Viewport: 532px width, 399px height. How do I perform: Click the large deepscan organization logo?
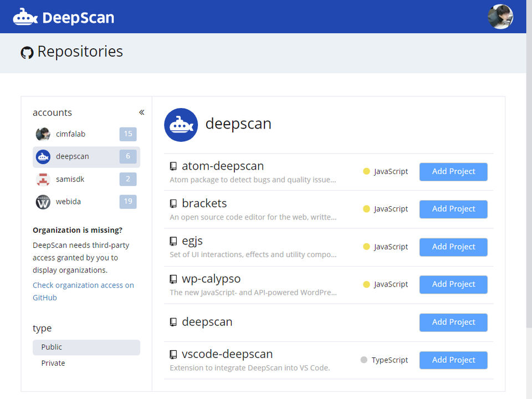(x=181, y=125)
